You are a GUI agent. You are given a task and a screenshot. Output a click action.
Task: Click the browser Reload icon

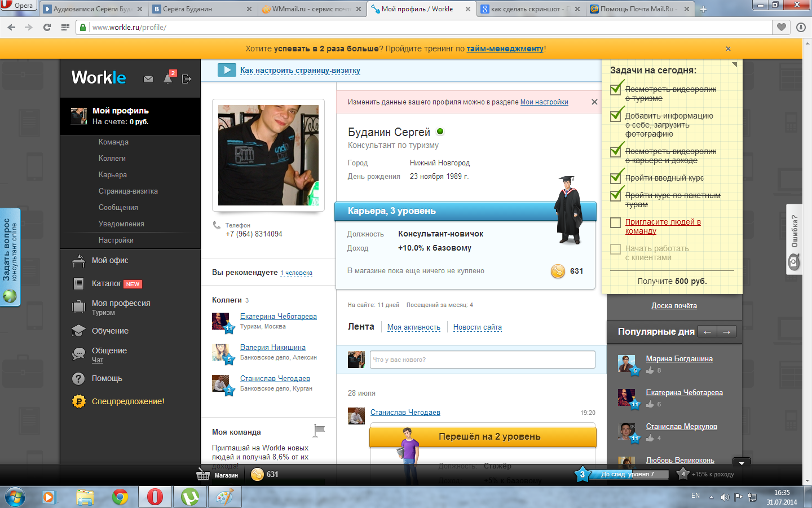[x=47, y=27]
